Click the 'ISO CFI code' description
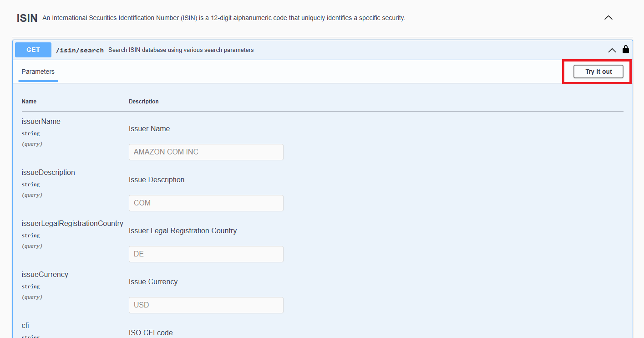The width and height of the screenshot is (644, 338). [151, 333]
